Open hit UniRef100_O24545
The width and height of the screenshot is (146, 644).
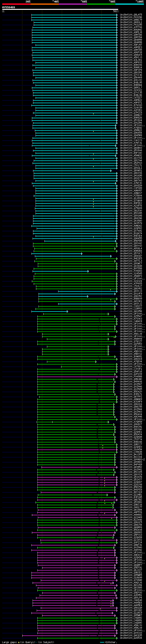(x=131, y=273)
